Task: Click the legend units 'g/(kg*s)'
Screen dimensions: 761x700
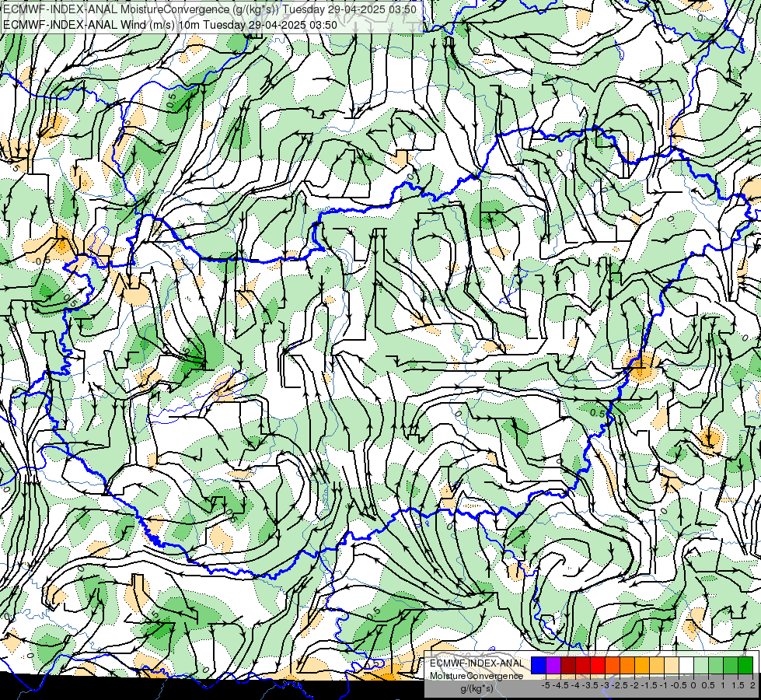Action: click(477, 688)
